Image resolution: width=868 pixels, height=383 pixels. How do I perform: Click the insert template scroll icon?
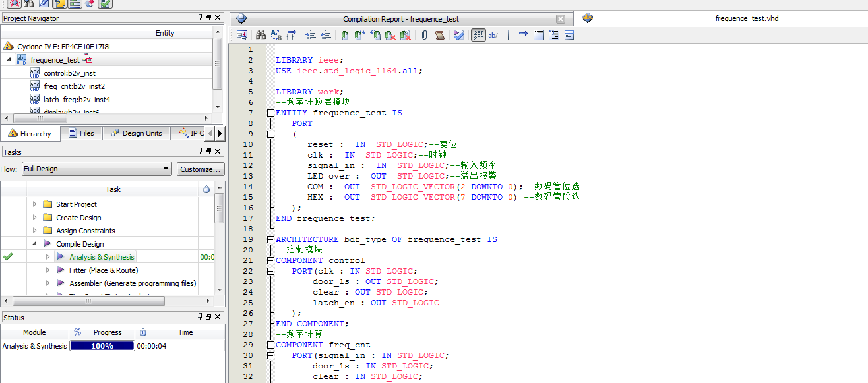(x=439, y=36)
